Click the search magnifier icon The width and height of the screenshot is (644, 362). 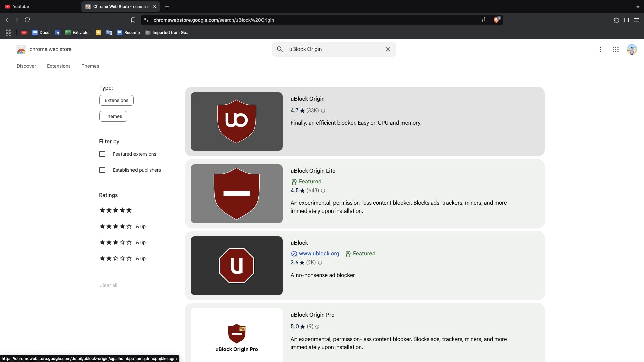click(280, 49)
